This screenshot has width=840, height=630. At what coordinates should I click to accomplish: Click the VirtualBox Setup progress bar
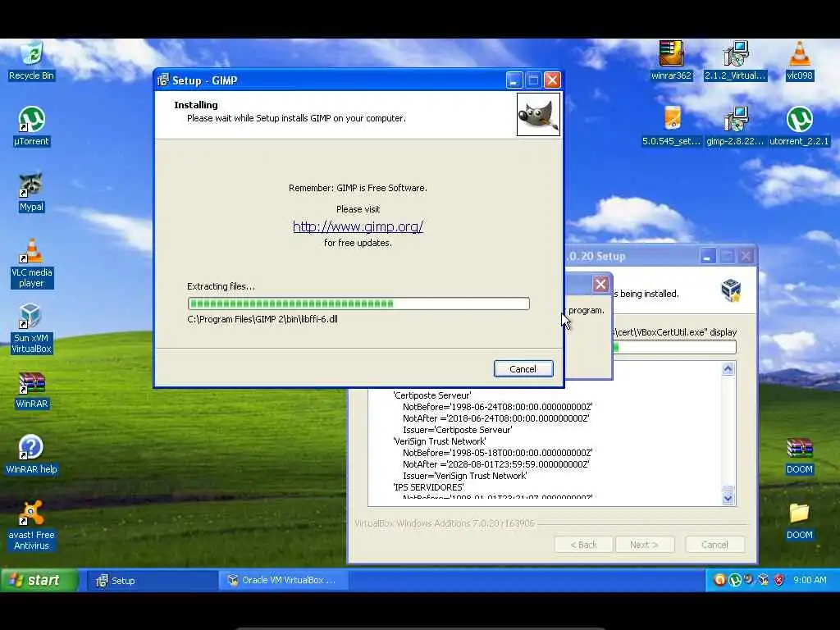click(674, 347)
